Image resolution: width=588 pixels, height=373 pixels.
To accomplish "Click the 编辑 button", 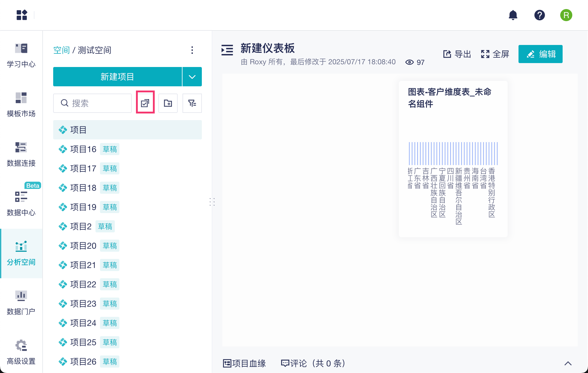I will pos(540,54).
